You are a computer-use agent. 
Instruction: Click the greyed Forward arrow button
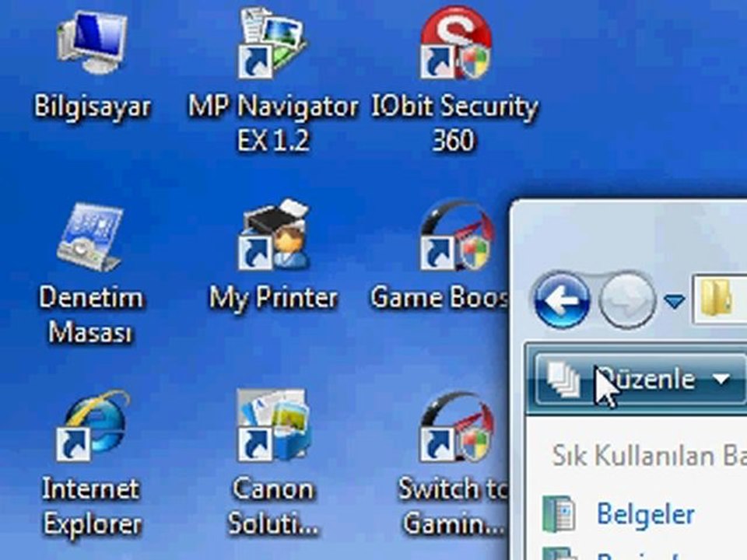tap(627, 300)
